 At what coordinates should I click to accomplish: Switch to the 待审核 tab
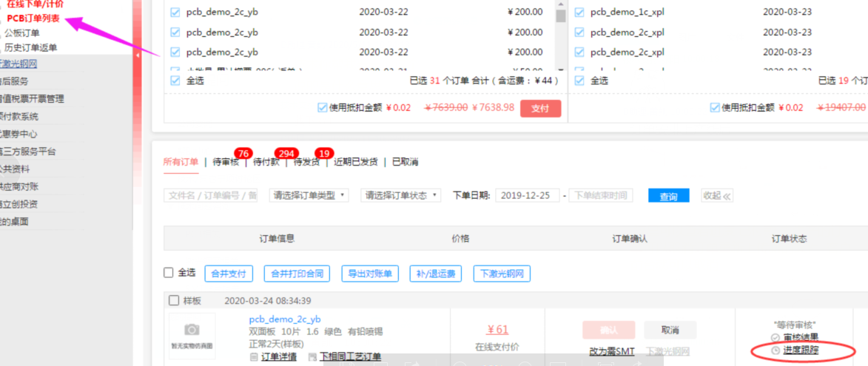coord(225,163)
